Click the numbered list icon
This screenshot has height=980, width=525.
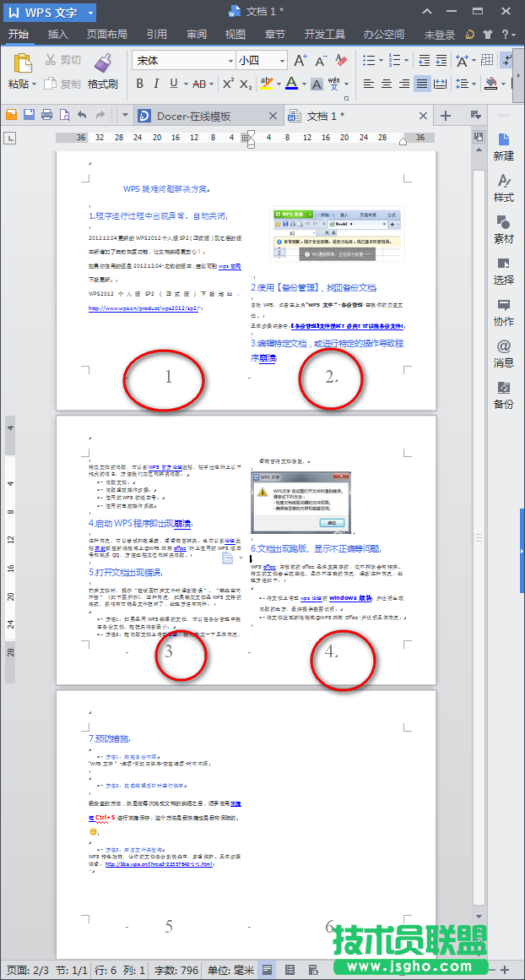(394, 61)
